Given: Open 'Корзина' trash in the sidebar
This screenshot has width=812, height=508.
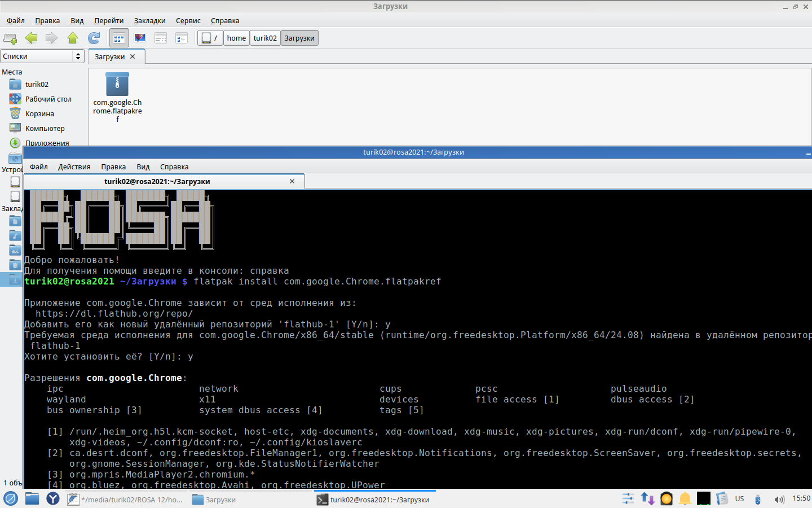Looking at the screenshot, I should pyautogui.click(x=39, y=114).
